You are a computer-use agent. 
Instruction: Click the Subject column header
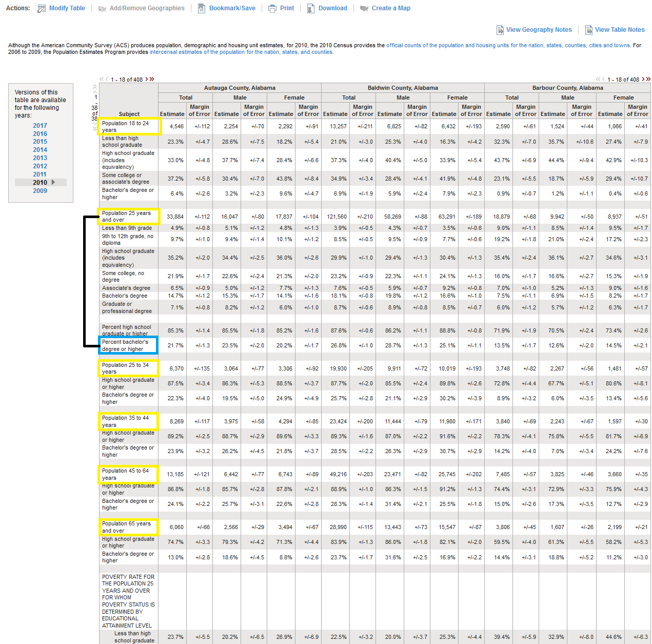click(x=129, y=114)
